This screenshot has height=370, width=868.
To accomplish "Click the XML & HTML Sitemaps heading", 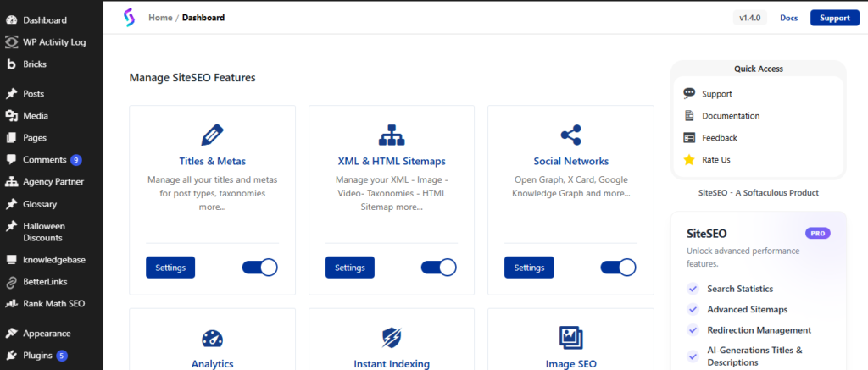I will click(392, 162).
